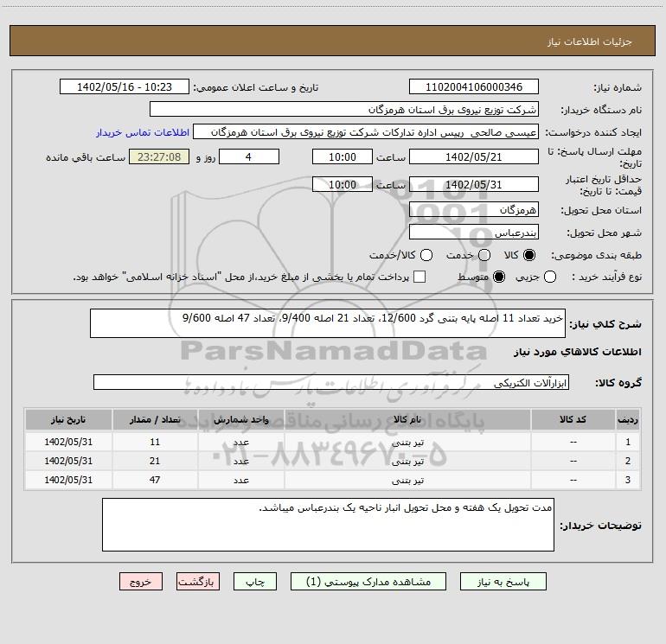The height and width of the screenshot is (644, 666).
Task: Click the پاسخ به نیاز button
Action: click(x=503, y=582)
